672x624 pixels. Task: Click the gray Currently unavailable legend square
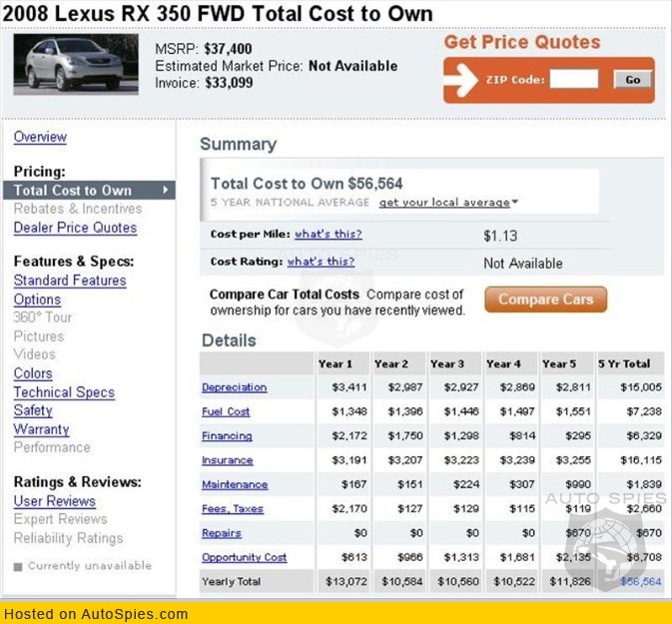18,567
